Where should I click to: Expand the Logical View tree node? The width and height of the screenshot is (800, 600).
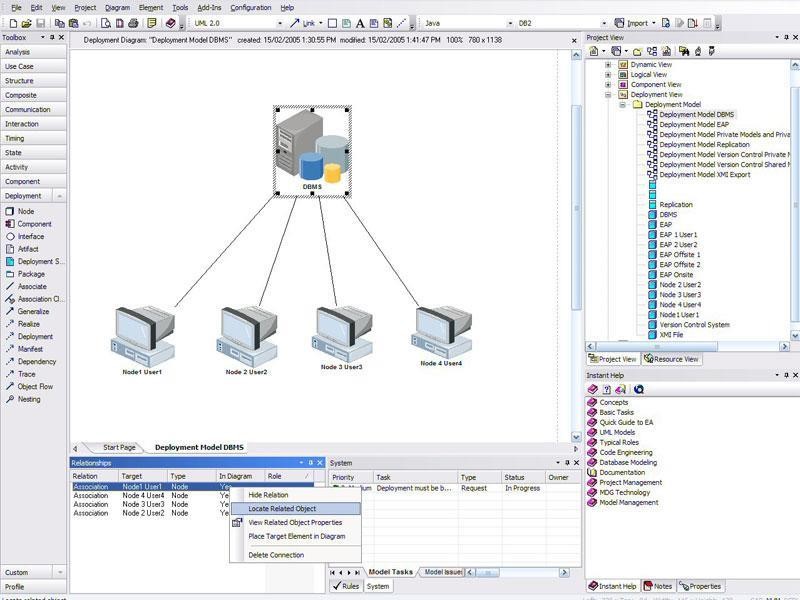(x=607, y=74)
